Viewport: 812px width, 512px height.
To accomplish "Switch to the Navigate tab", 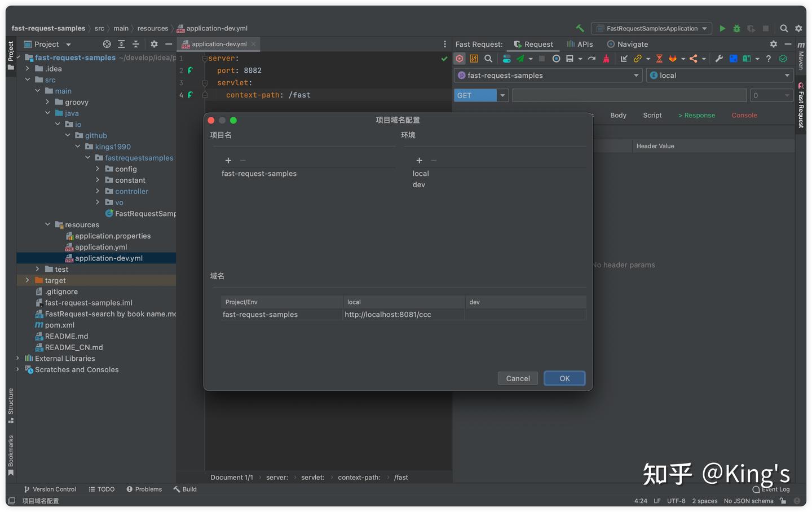I will 628,44.
